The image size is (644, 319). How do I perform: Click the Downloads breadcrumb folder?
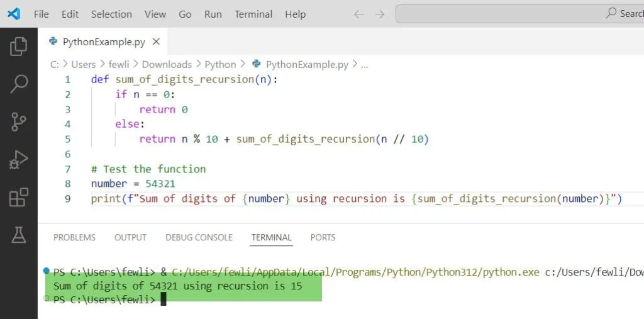point(167,64)
